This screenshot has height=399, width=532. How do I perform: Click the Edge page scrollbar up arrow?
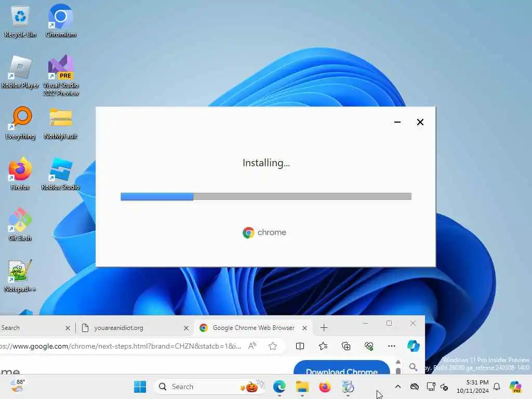click(x=398, y=362)
